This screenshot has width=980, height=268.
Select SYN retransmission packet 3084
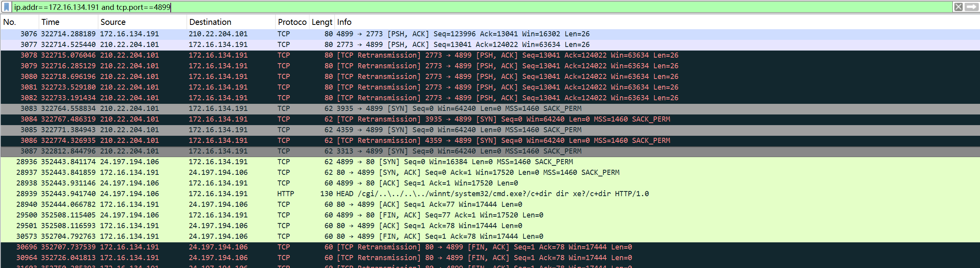490,119
